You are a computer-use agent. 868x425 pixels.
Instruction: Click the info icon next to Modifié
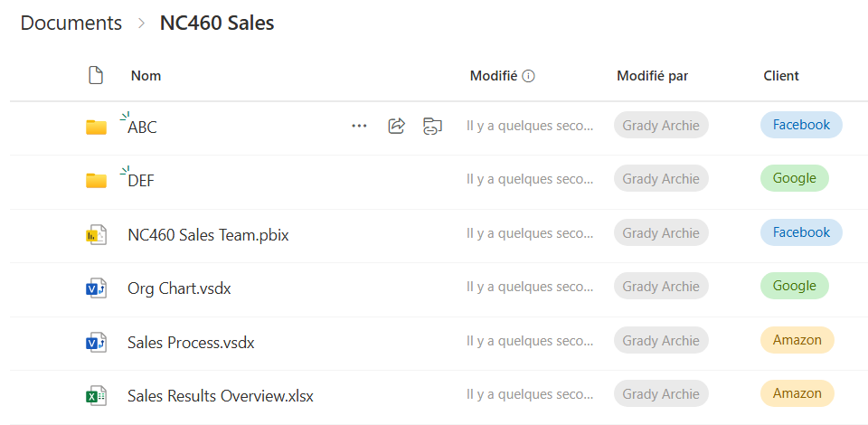529,76
